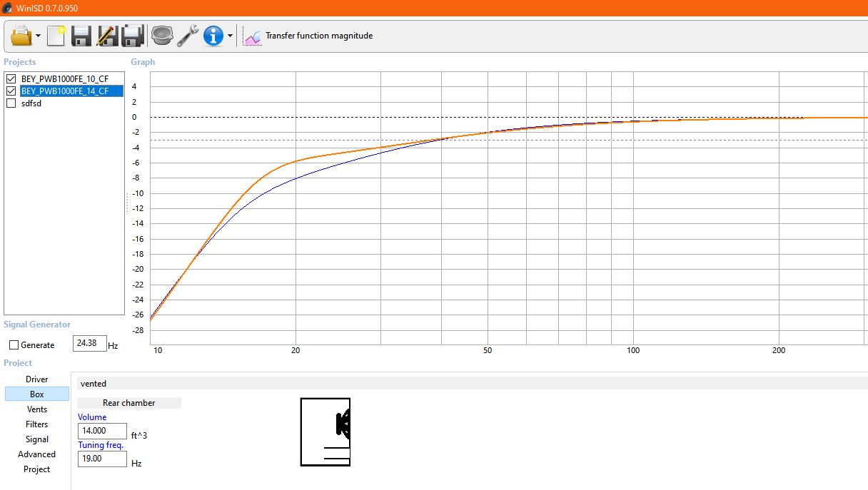Save the project with the first floppy disk icon

tap(81, 36)
